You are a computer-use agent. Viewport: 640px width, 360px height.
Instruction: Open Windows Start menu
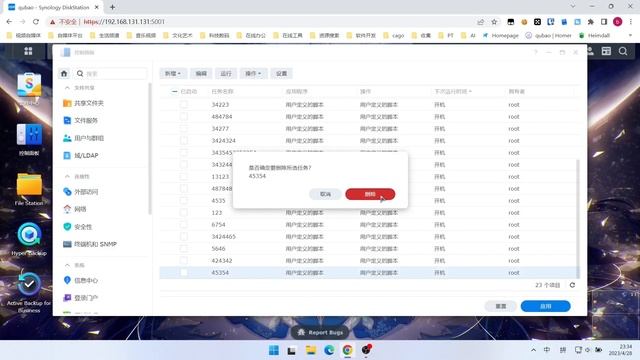click(274, 350)
